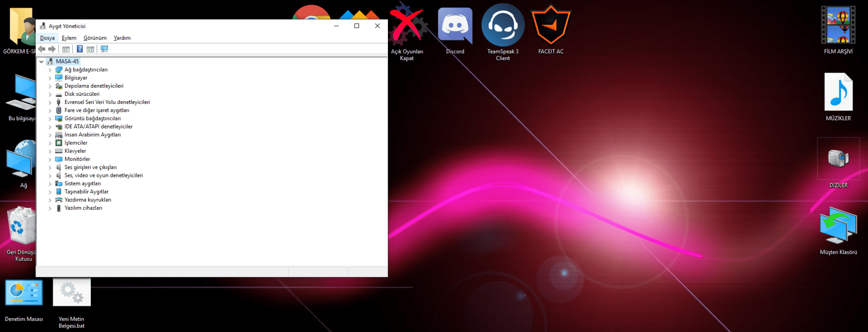868x332 pixels.
Task: Open the Ağ network desktop icon
Action: pos(21,163)
